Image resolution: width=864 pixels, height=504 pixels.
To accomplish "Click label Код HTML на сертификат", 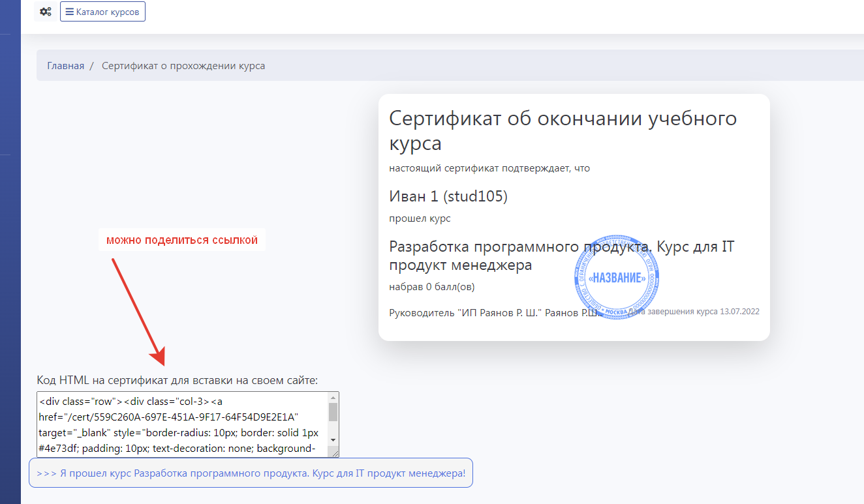I will point(177,379).
